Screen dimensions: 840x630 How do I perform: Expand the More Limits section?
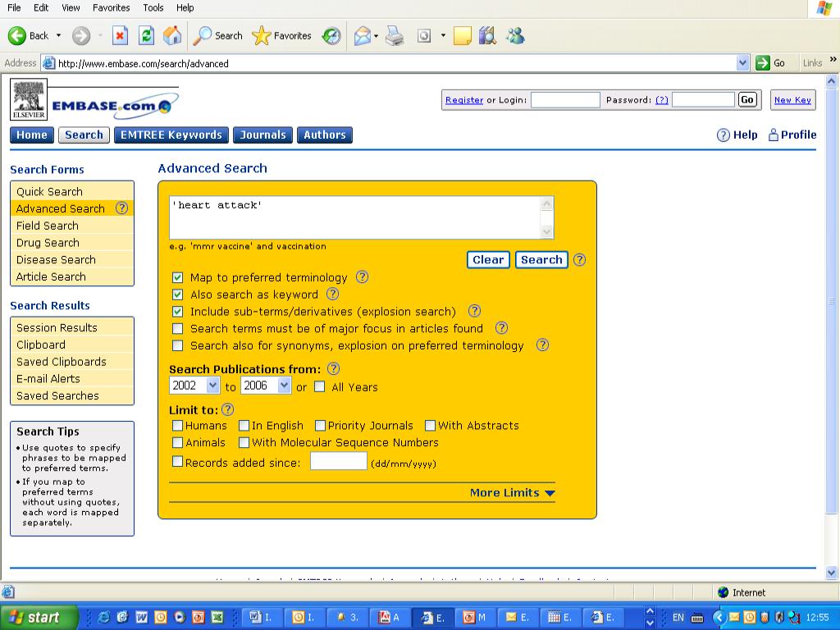(x=512, y=493)
